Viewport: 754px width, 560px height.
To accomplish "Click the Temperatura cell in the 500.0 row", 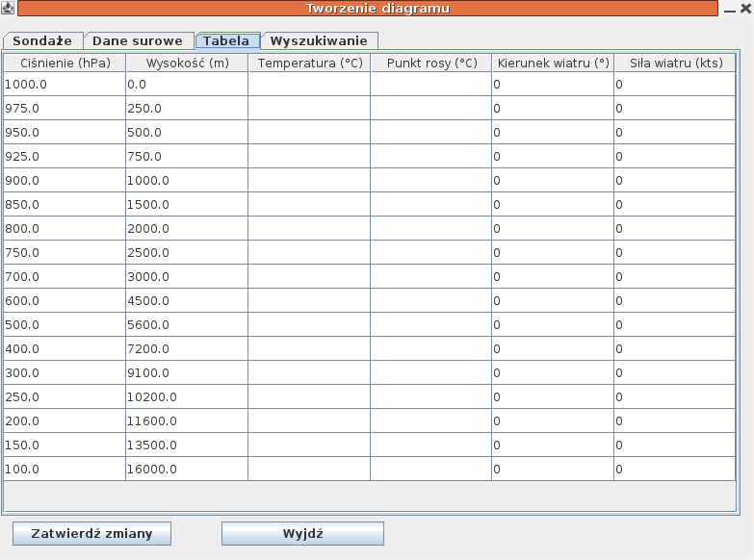I will (309, 324).
